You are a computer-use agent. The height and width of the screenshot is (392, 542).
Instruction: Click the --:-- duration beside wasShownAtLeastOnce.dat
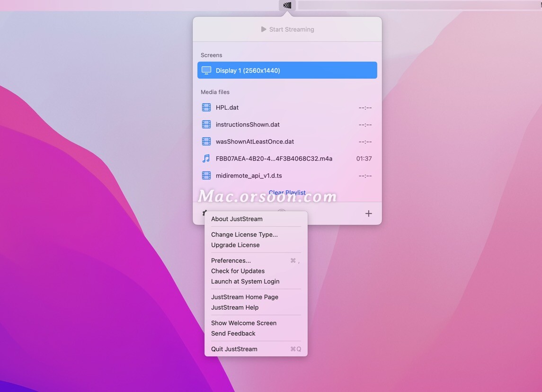click(365, 142)
